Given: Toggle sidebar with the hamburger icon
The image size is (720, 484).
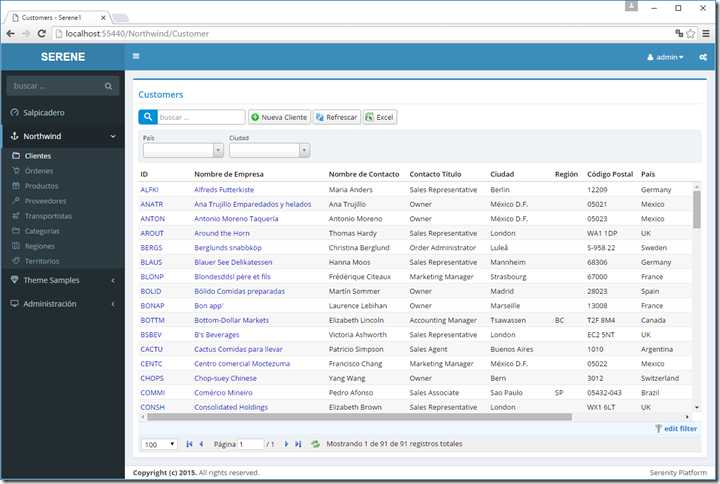Looking at the screenshot, I should click(136, 56).
